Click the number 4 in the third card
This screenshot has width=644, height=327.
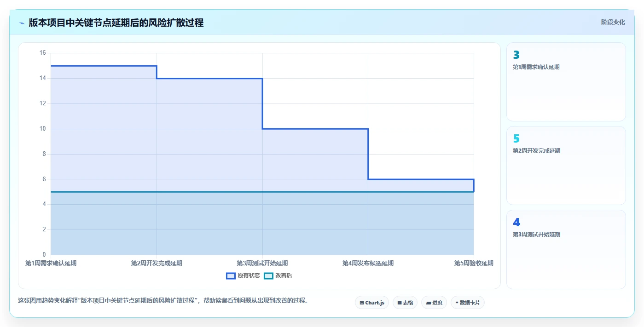click(516, 222)
